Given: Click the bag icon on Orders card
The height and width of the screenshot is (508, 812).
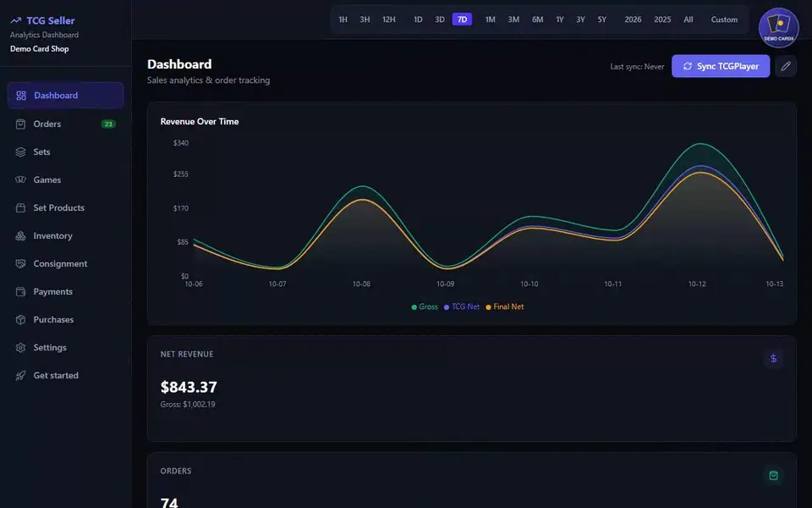Looking at the screenshot, I should (773, 475).
